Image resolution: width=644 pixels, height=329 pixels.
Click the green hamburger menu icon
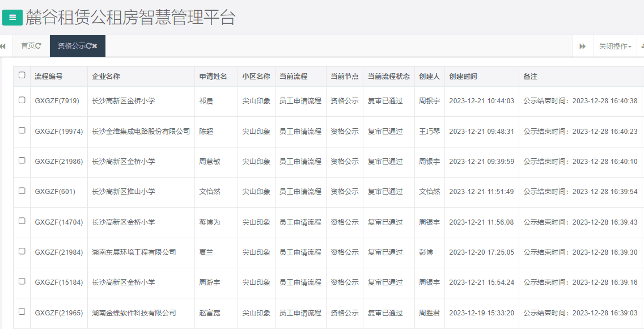click(x=12, y=18)
